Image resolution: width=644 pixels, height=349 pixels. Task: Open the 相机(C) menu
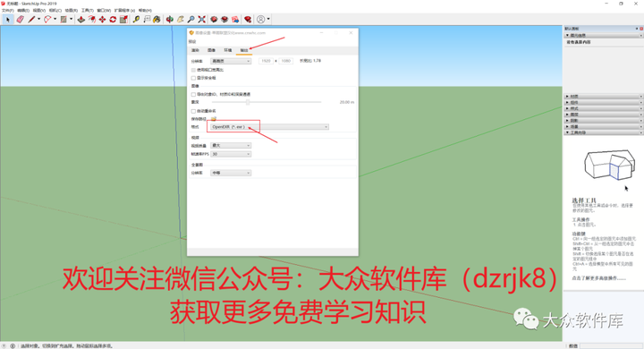pyautogui.click(x=55, y=10)
